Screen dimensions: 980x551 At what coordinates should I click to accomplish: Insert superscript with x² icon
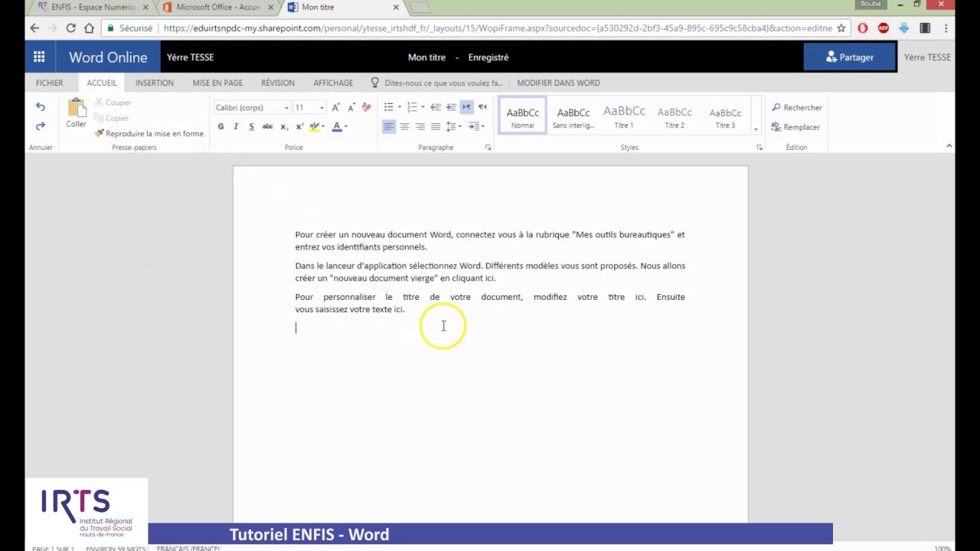click(x=299, y=126)
